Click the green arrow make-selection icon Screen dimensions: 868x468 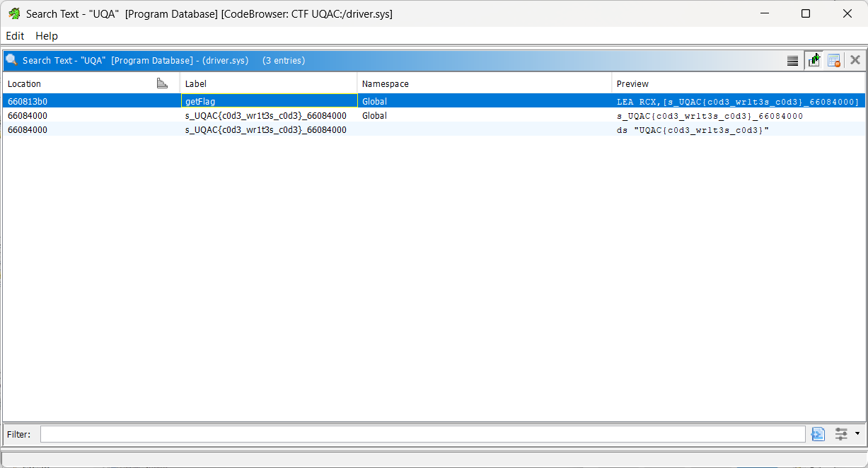click(x=814, y=61)
